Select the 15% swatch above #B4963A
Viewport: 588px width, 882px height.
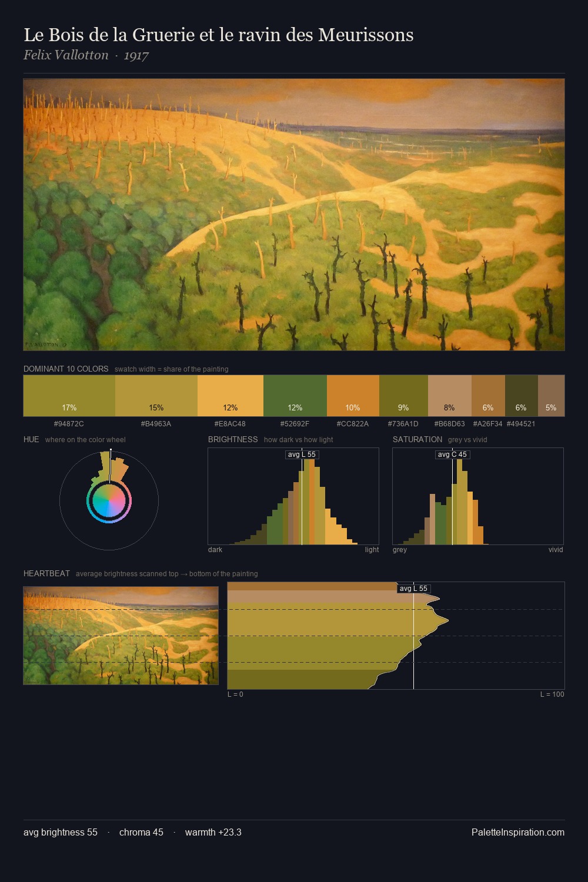pos(156,396)
